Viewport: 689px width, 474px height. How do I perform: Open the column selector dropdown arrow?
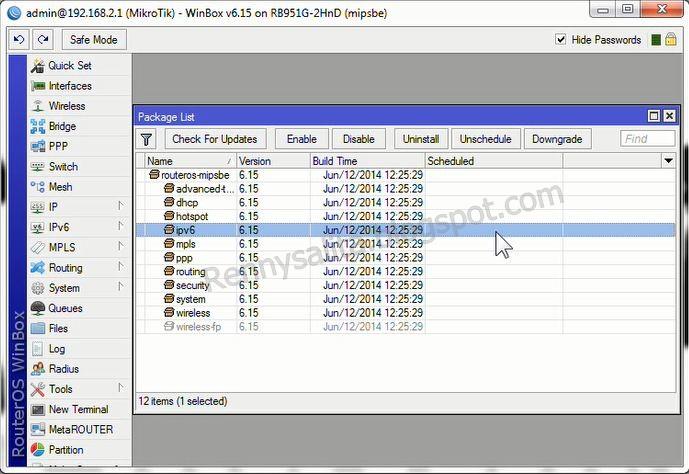click(x=668, y=161)
